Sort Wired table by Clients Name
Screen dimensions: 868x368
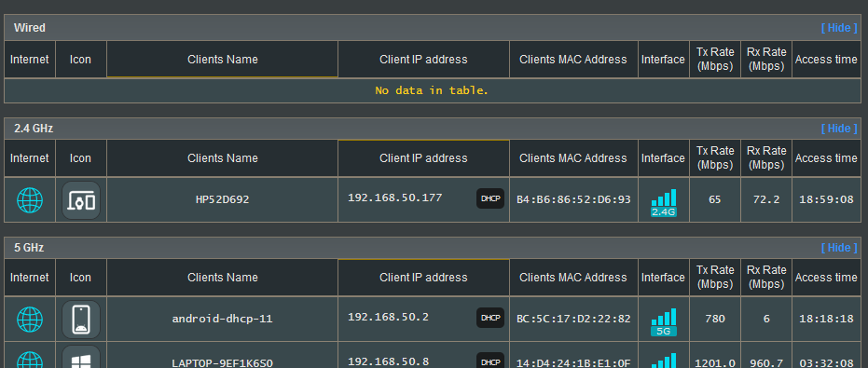(x=223, y=60)
